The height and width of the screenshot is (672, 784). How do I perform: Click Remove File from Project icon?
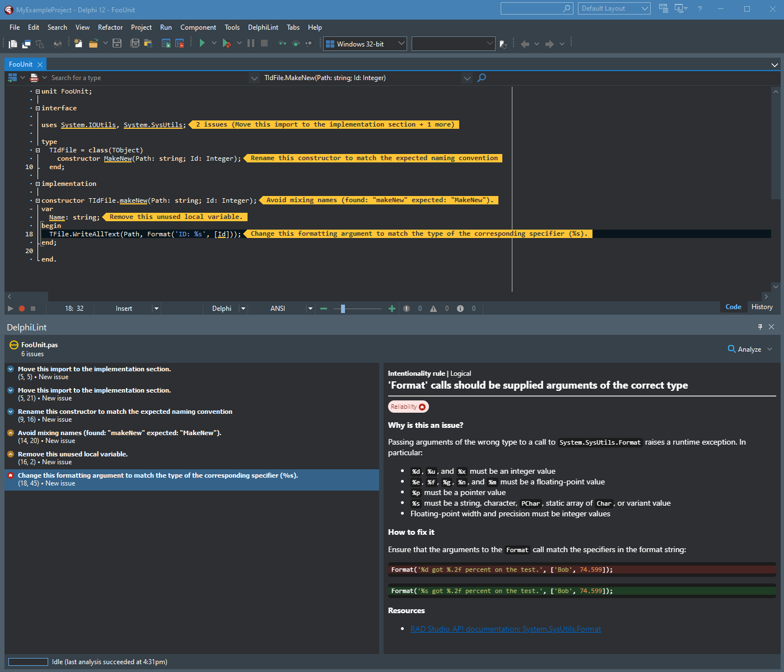[x=180, y=43]
